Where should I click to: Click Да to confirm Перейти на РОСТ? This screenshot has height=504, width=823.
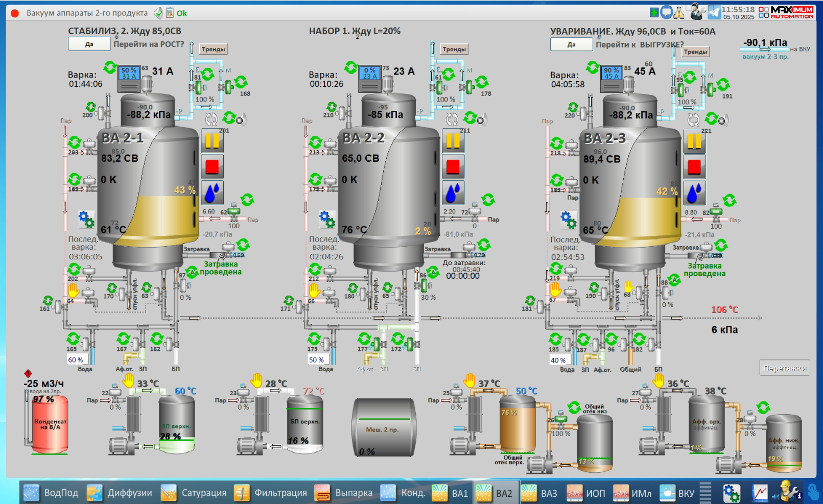[x=89, y=44]
